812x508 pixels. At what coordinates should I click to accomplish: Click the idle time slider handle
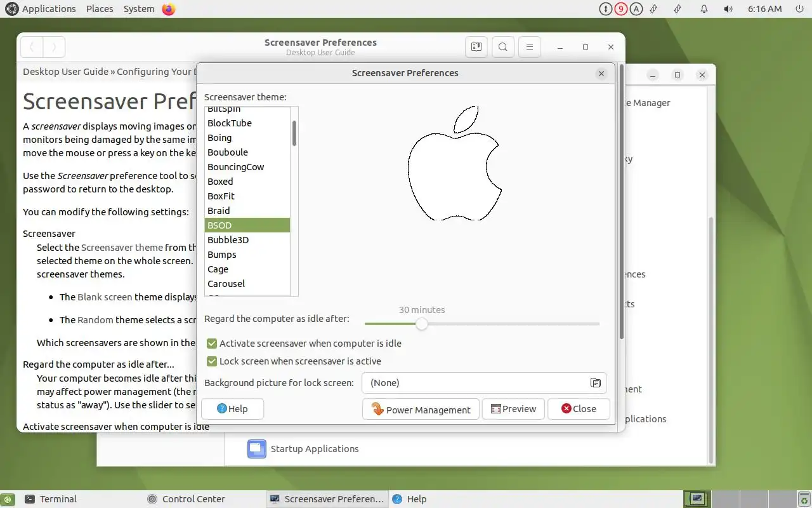(421, 324)
